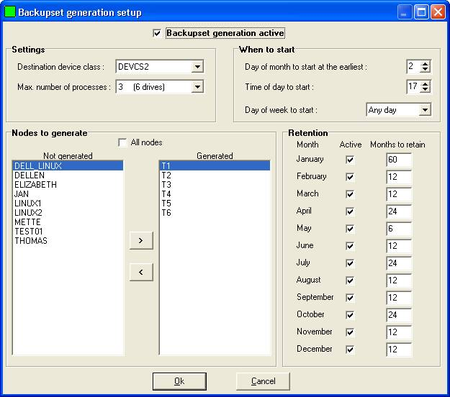Maximize the Backupset generation setup window
This screenshot has height=397, width=450.
[x=421, y=12]
